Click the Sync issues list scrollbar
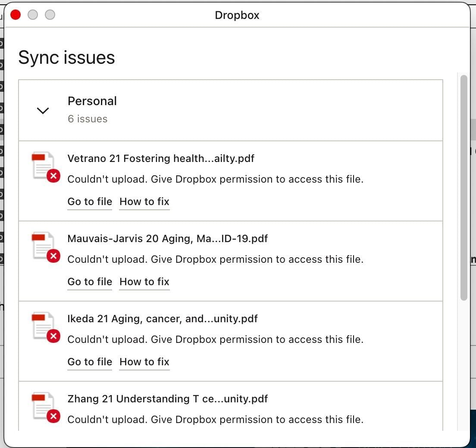The width and height of the screenshot is (476, 448). pyautogui.click(x=463, y=187)
